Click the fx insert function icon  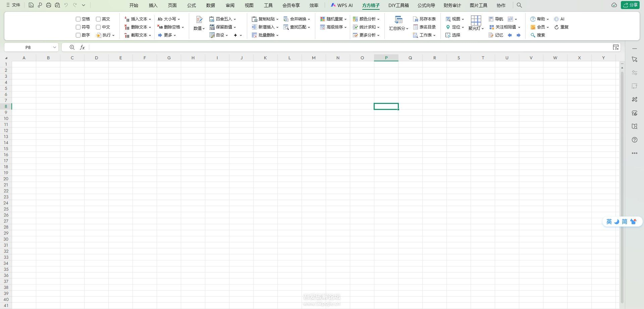tap(82, 47)
